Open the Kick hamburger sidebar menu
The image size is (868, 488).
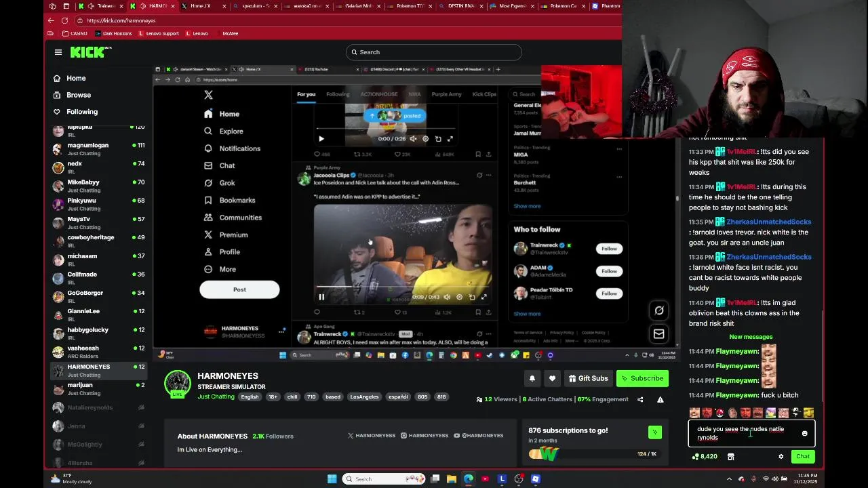58,52
